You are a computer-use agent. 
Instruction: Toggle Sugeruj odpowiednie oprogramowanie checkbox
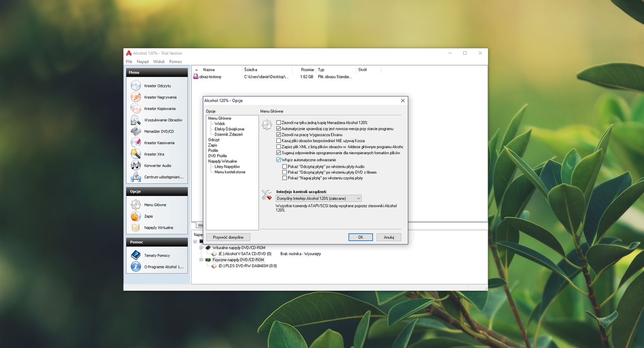click(x=279, y=153)
